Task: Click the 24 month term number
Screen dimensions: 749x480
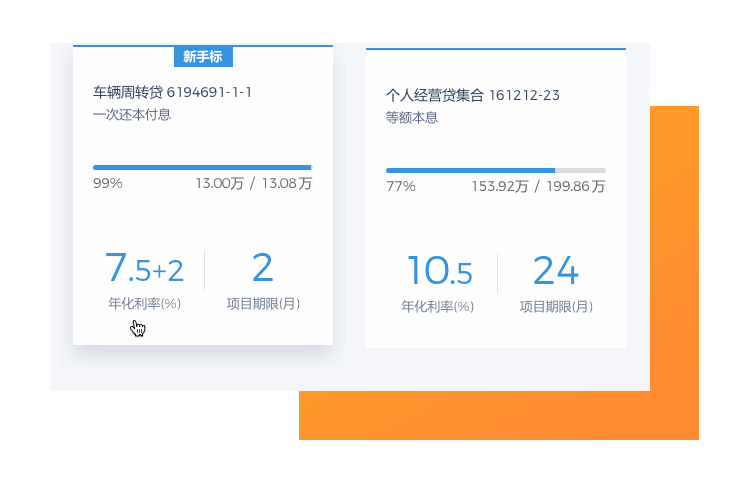Action: tap(556, 270)
